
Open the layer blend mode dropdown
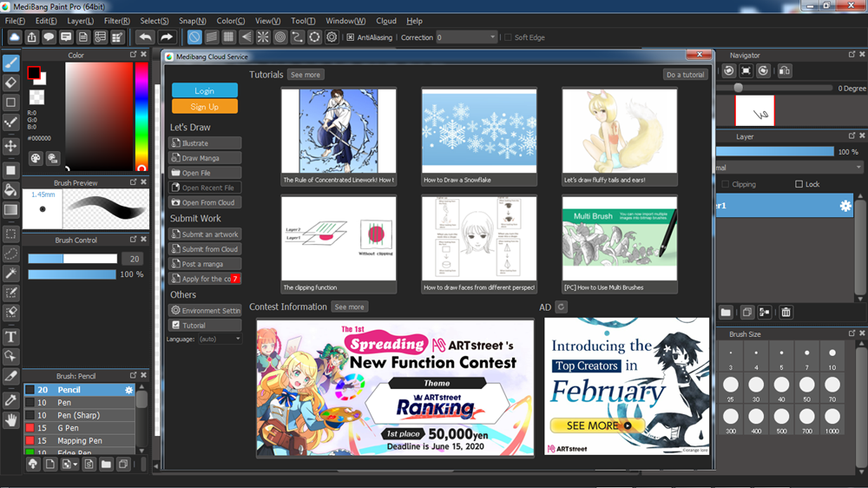(x=789, y=168)
